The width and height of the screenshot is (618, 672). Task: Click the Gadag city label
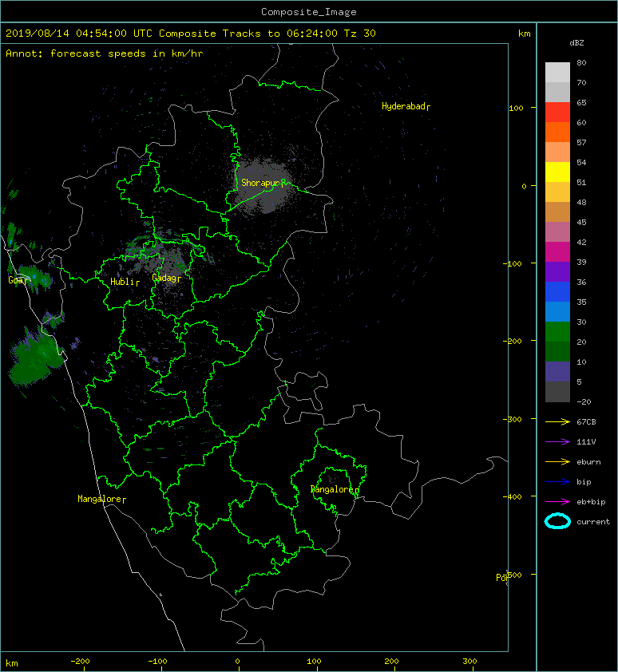166,279
